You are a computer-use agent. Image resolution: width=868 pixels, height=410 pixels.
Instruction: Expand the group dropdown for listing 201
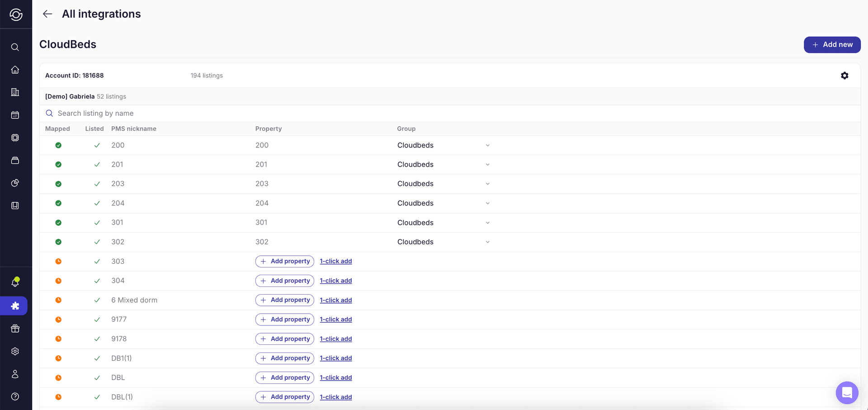click(x=487, y=164)
